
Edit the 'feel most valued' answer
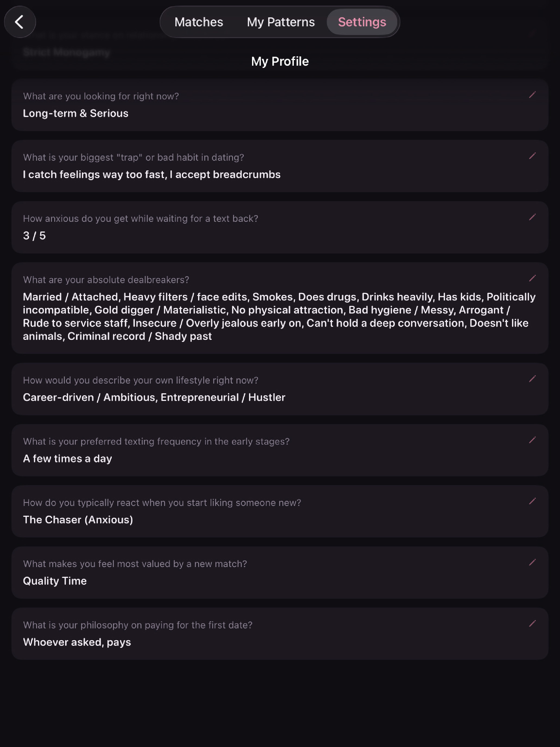(x=532, y=562)
